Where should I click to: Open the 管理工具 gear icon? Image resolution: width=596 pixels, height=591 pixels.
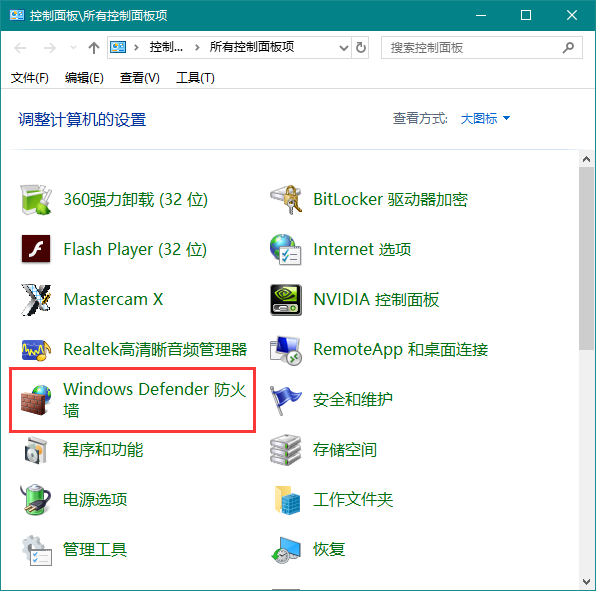36,550
